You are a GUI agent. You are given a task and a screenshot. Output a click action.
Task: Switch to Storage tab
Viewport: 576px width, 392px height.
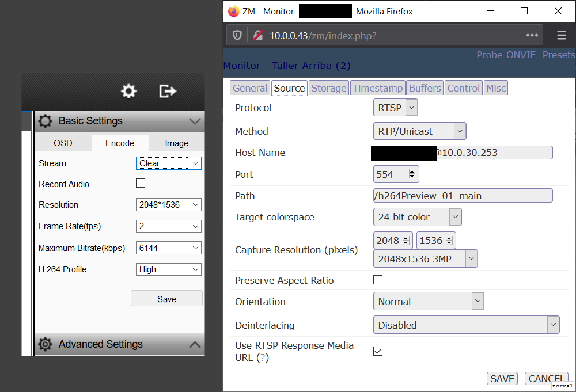point(329,88)
